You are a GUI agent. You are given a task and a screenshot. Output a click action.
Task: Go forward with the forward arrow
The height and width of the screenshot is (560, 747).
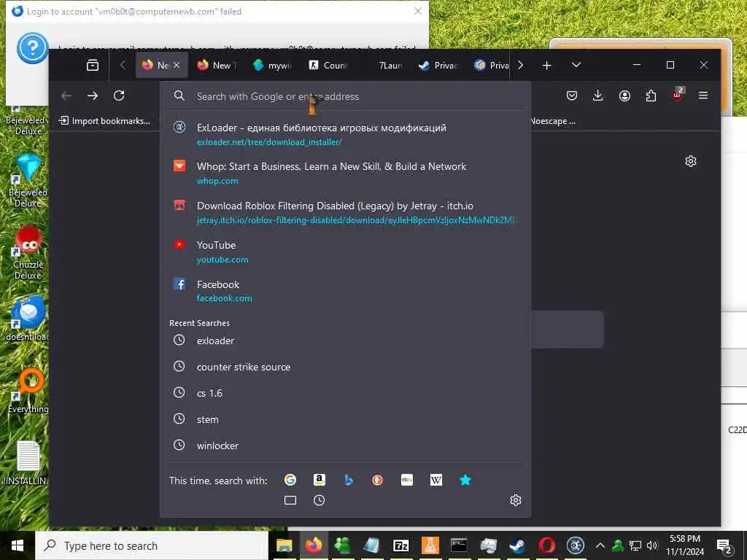coord(93,96)
